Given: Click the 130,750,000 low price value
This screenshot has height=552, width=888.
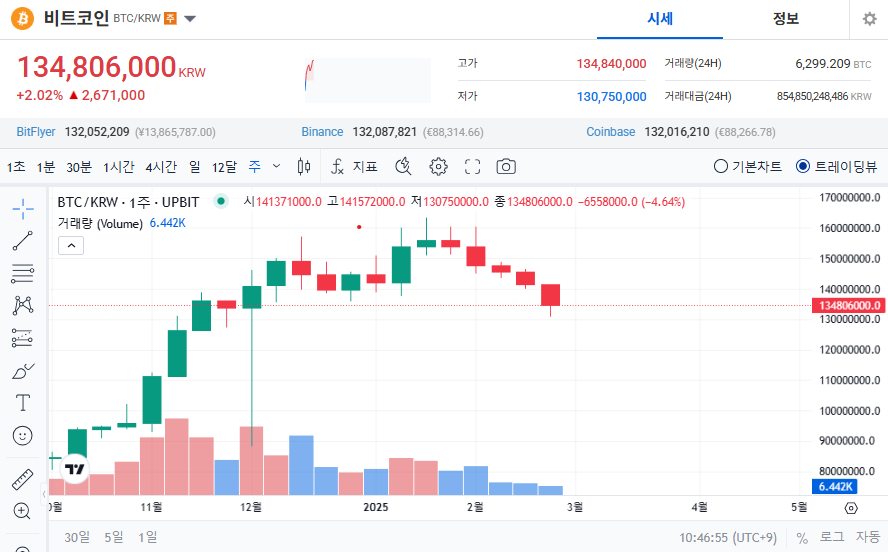Looking at the screenshot, I should click(612, 97).
